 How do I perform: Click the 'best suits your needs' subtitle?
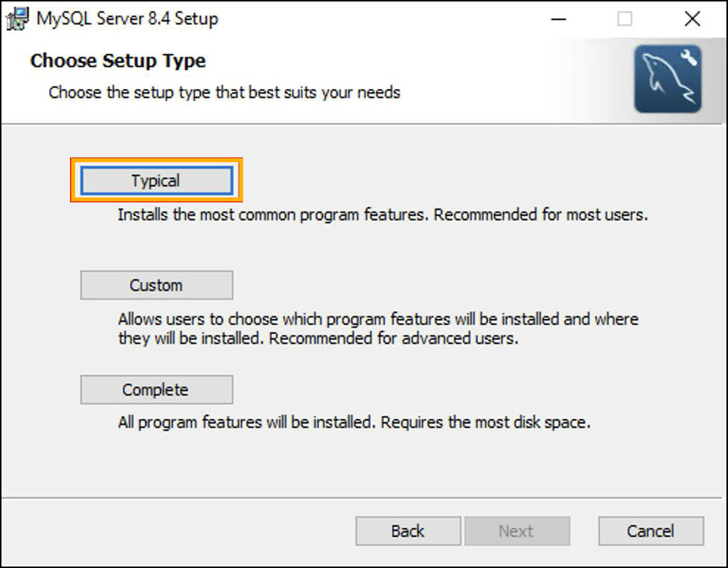tap(225, 93)
